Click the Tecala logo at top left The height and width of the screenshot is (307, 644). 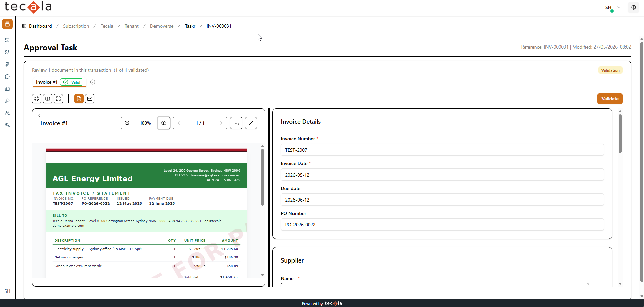[x=28, y=7]
